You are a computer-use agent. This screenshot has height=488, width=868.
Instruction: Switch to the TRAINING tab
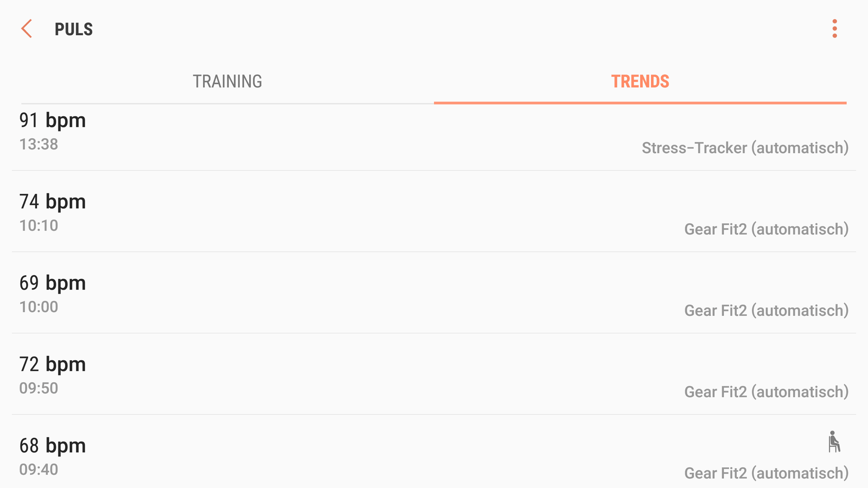(x=227, y=81)
